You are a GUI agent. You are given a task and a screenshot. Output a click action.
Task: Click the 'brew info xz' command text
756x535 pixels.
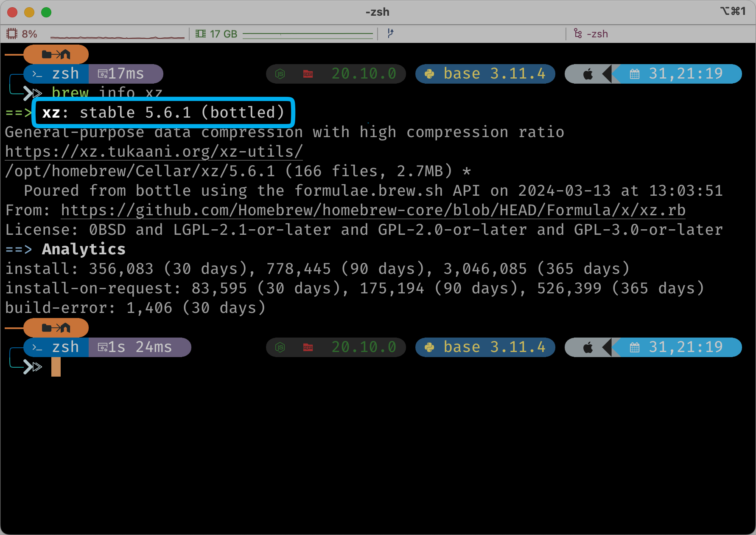(x=107, y=93)
